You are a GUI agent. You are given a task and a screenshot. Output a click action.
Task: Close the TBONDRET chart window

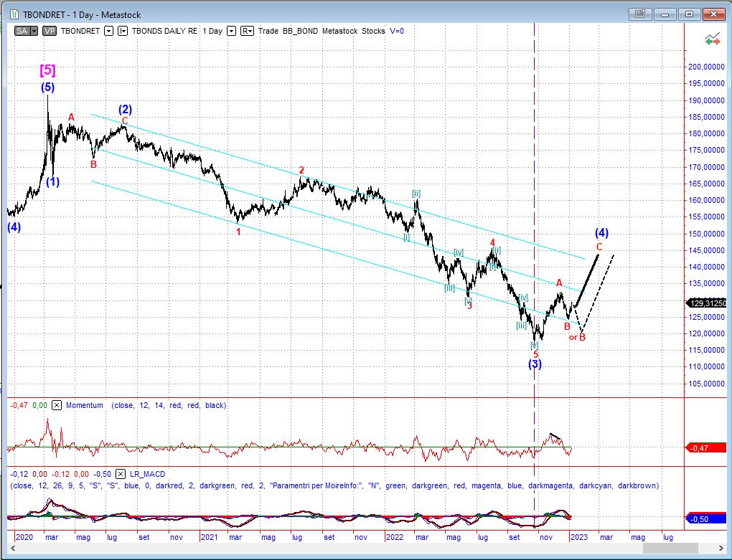click(x=714, y=14)
